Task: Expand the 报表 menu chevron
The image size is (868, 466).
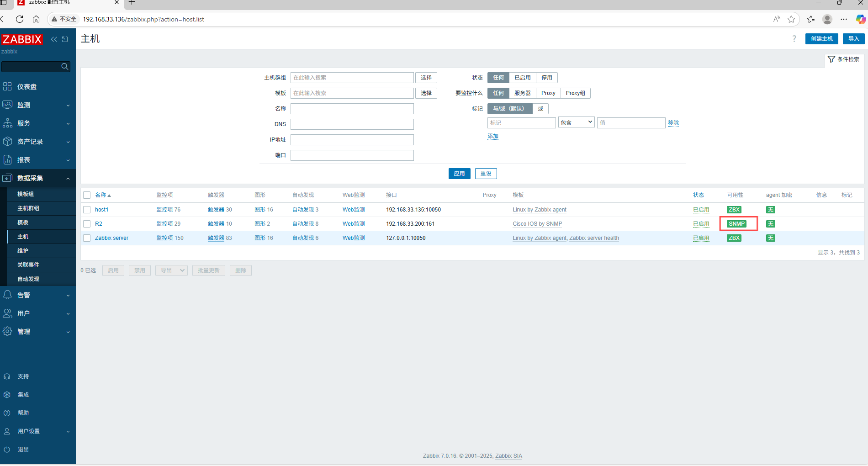Action: click(x=68, y=160)
